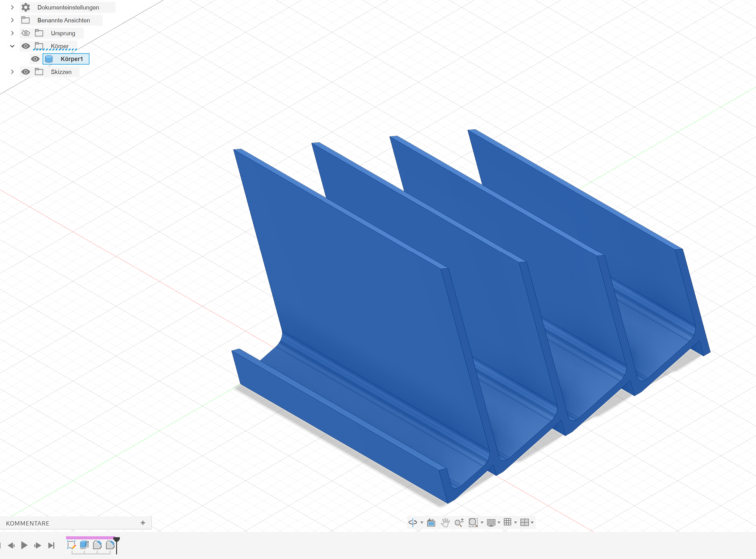Show the hidden Ursprung folder
Screen dimensions: 756x559
pyautogui.click(x=26, y=33)
